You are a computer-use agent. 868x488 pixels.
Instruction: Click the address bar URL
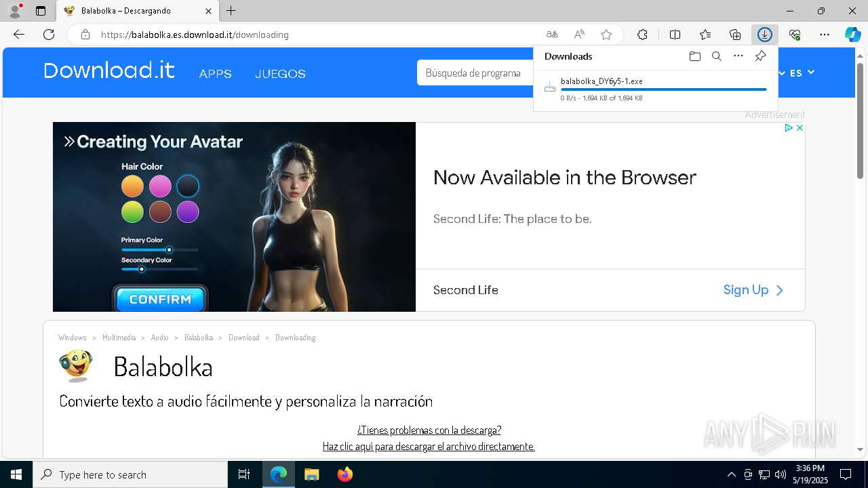point(195,35)
